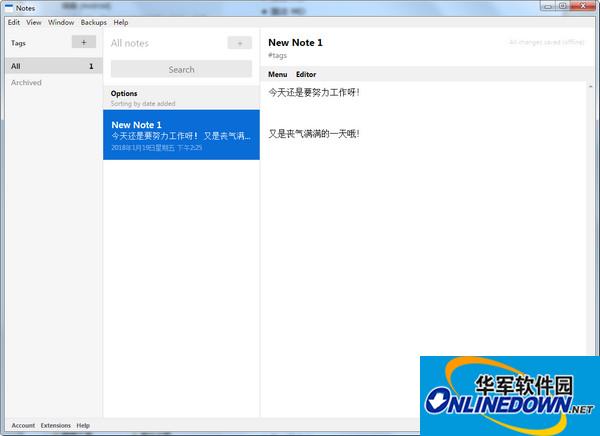Open the Help menu in menu bar
Screen dimensions: 600x436
click(121, 22)
